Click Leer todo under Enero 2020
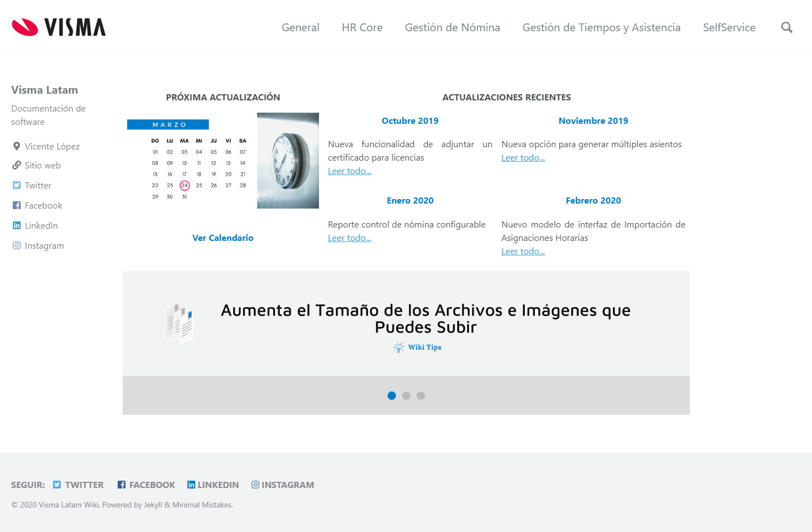The width and height of the screenshot is (812, 532). [x=350, y=238]
